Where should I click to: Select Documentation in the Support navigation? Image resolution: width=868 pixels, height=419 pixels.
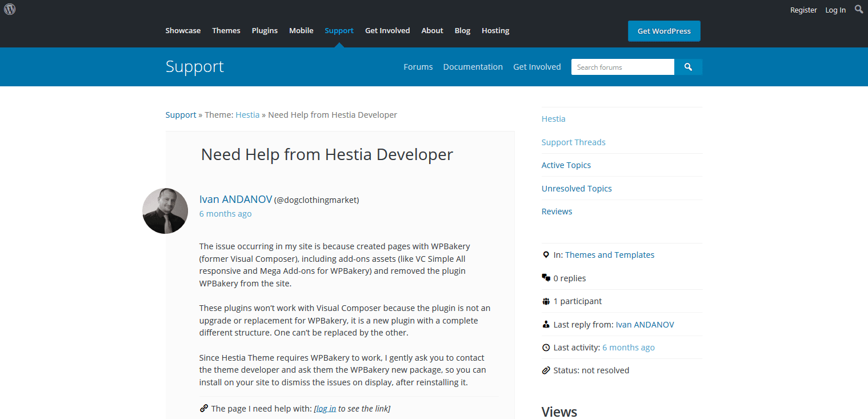[x=473, y=66]
